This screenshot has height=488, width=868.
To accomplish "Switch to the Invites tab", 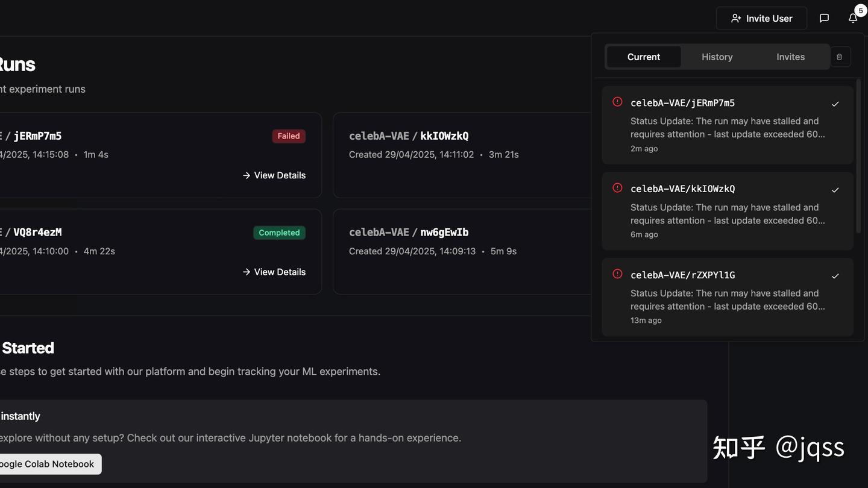I will pos(790,56).
